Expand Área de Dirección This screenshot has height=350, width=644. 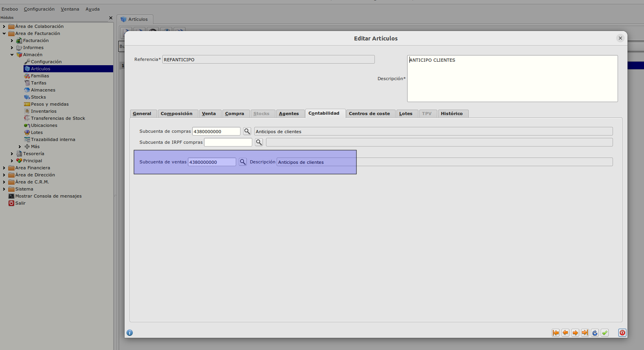click(4, 175)
